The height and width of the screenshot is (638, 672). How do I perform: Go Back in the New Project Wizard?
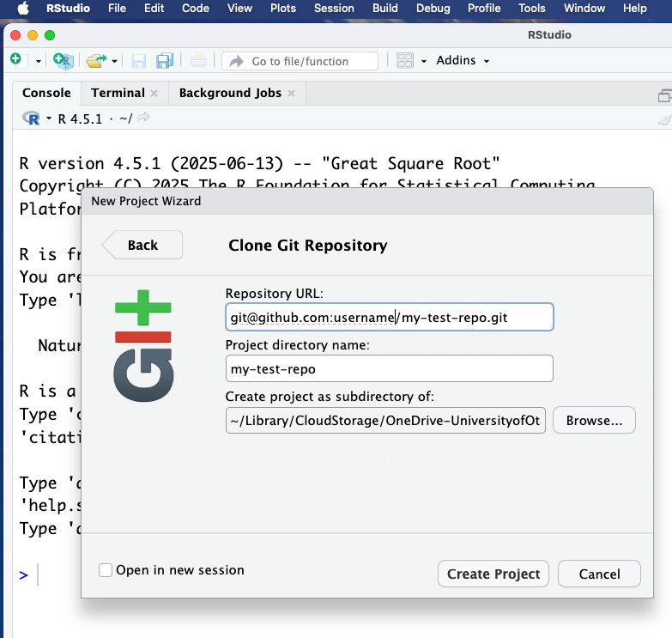pyautogui.click(x=142, y=245)
